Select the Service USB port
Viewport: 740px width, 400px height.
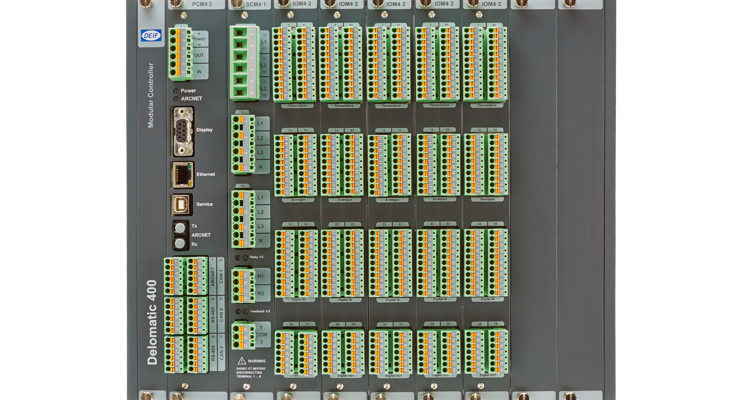pyautogui.click(x=181, y=204)
